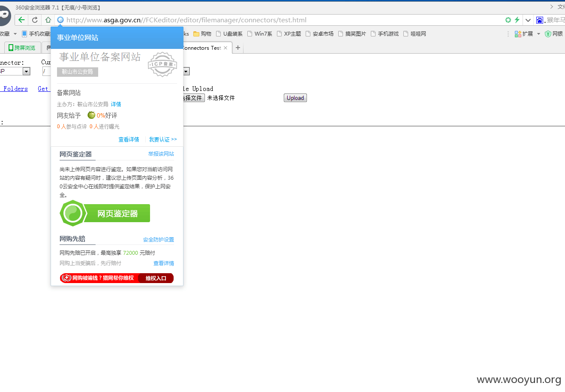The height and width of the screenshot is (392, 565).
Task: Expand the arrow next to 扩展
Action: click(538, 34)
